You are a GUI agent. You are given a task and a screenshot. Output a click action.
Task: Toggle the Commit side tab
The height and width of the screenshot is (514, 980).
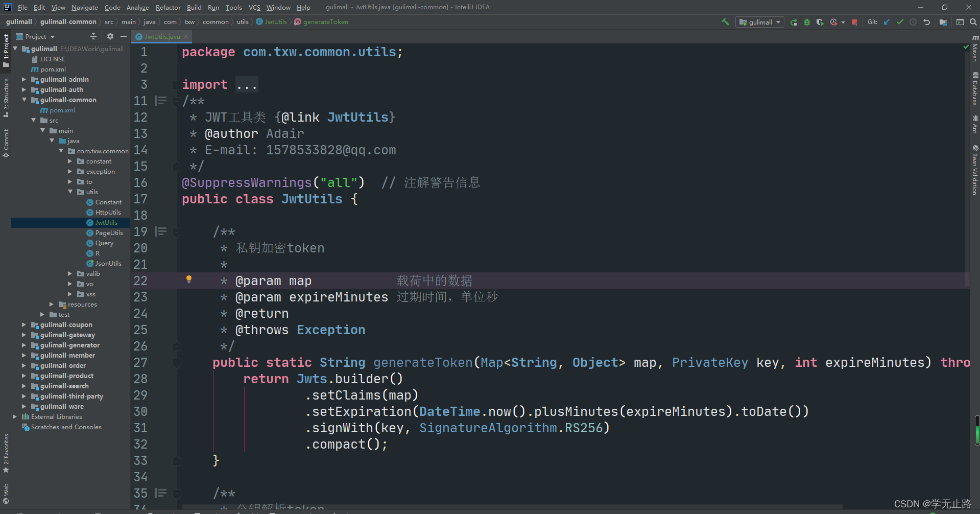coord(6,144)
